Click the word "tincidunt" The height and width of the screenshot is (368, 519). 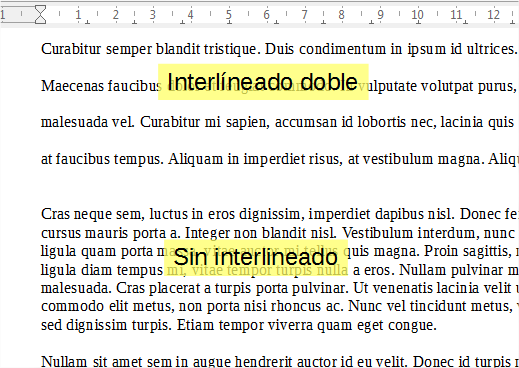(437, 306)
